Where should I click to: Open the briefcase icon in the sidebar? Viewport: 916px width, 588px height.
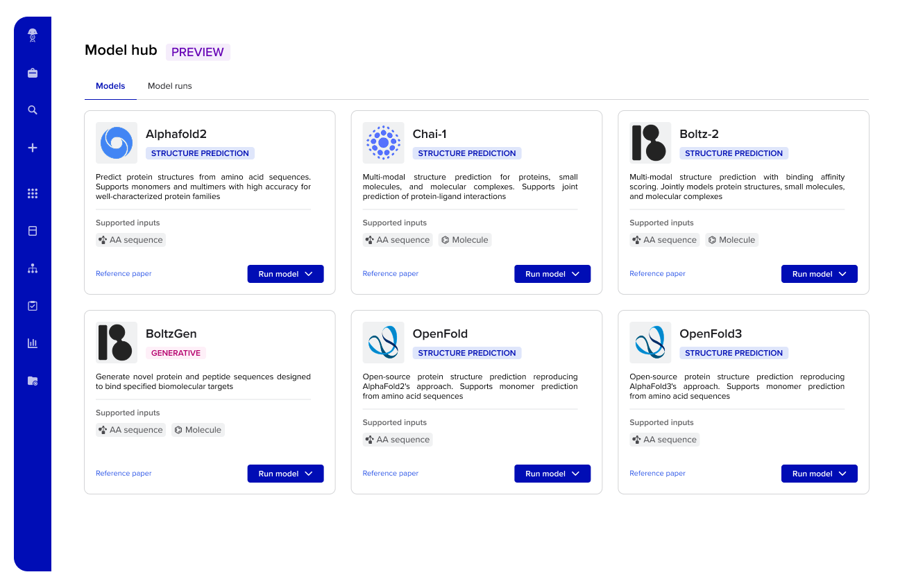[x=33, y=73]
